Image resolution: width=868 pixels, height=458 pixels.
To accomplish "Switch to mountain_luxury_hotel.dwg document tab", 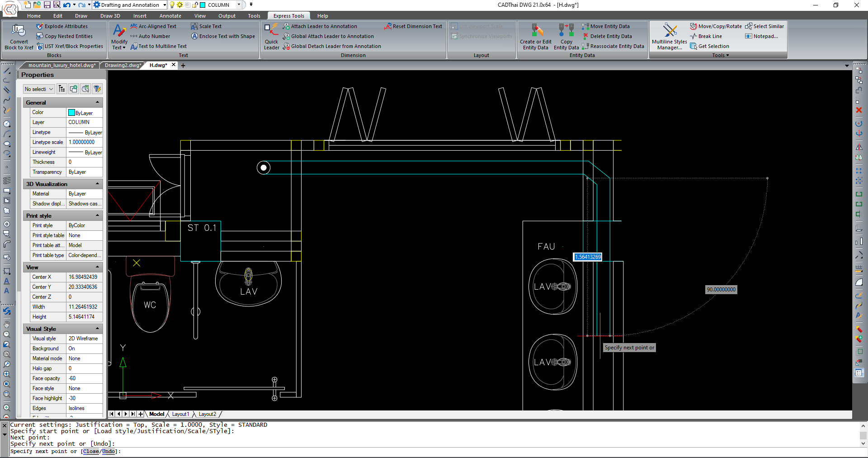I will click(61, 65).
